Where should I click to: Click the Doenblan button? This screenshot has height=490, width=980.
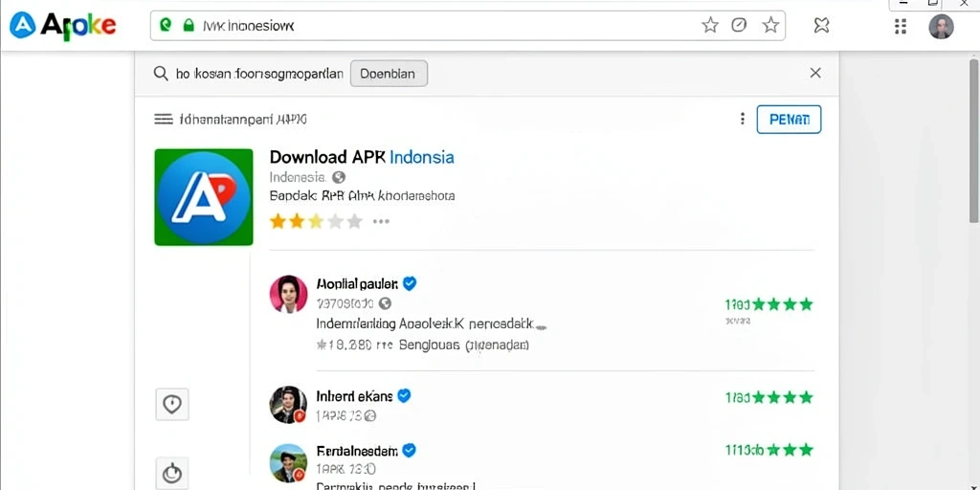389,73
